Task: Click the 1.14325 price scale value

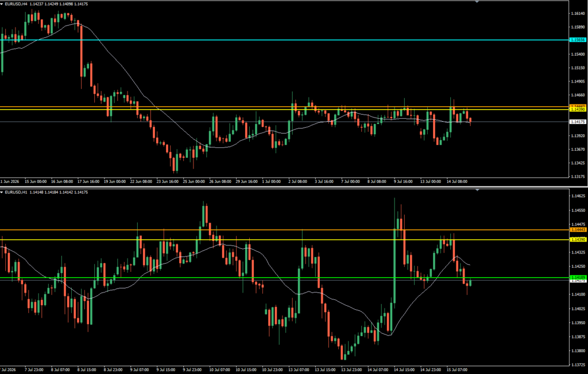Action: [x=578, y=252]
